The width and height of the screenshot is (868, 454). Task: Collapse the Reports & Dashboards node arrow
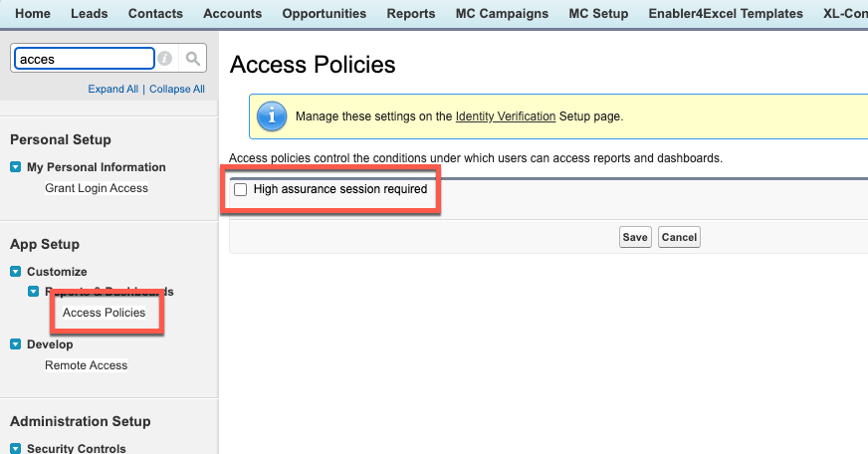pyautogui.click(x=34, y=292)
